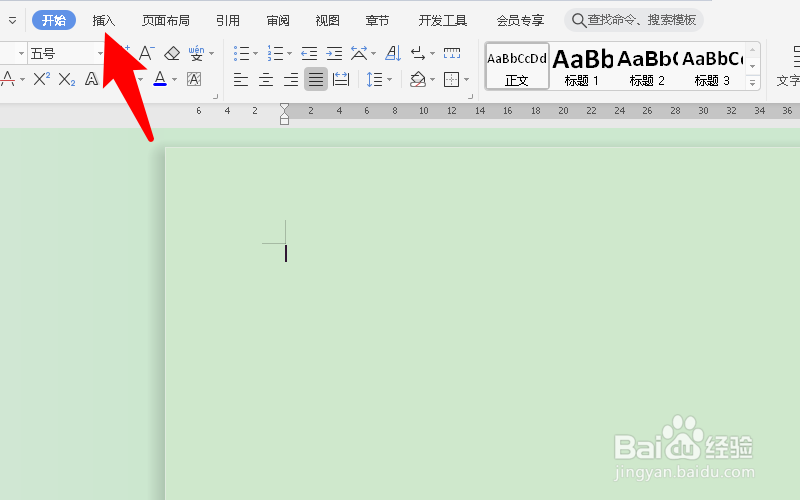The image size is (800, 500).
Task: Expand the show/hide marks dropdown arrow
Action: pos(432,53)
